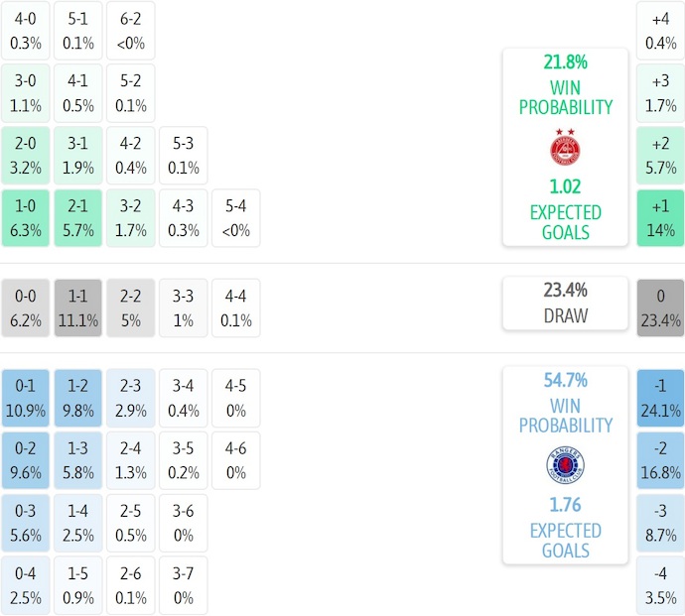Click the 23.4% Draw summary card
The image size is (685, 616).
point(565,303)
